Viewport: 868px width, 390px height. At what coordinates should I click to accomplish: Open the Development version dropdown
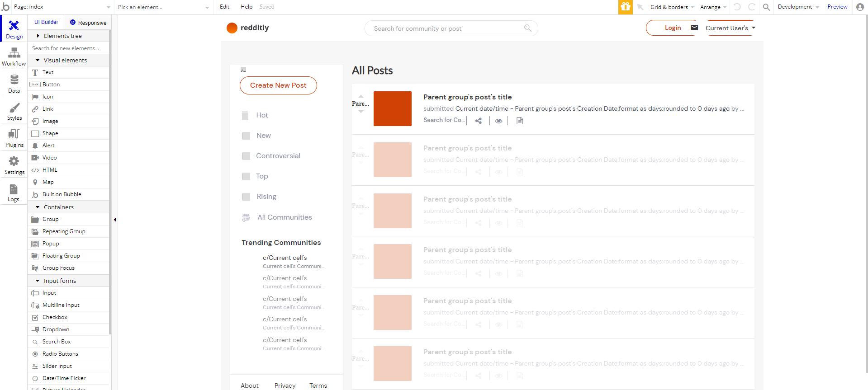coord(798,7)
